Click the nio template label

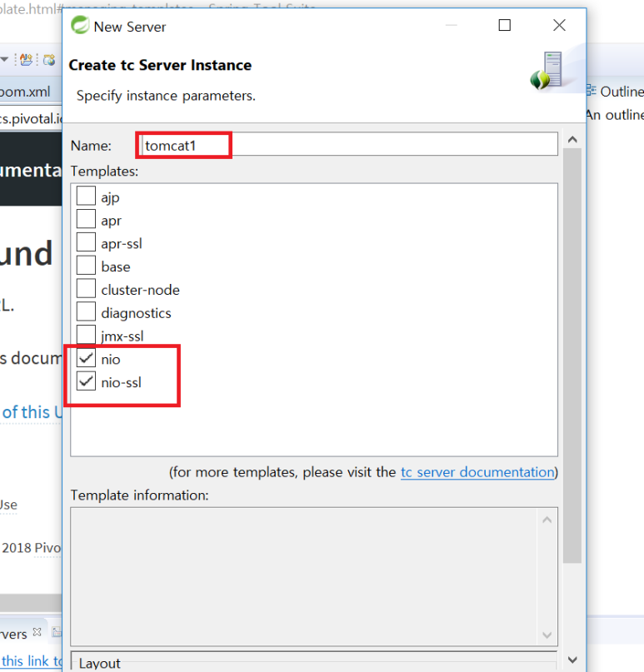click(111, 359)
